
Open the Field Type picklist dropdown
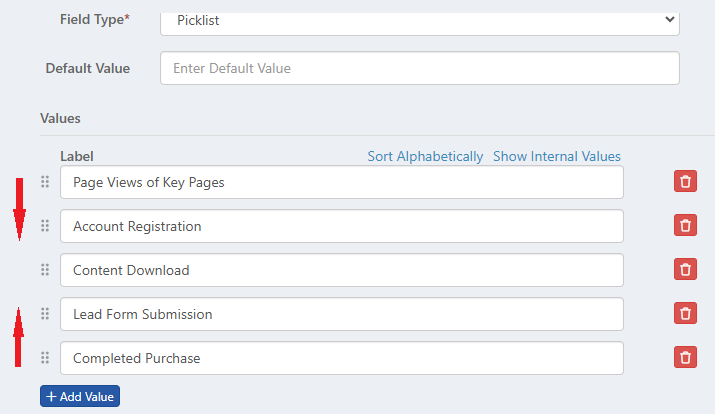click(420, 20)
